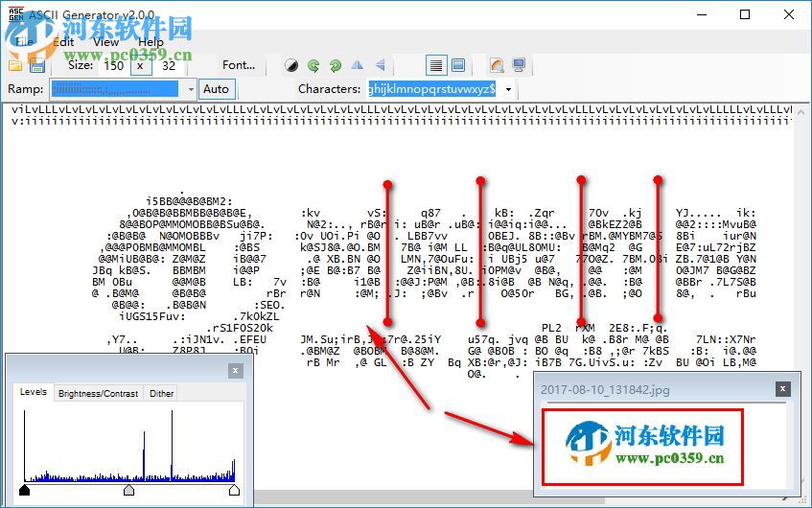The image size is (812, 508).
Task: Click the "Characters:" label
Action: pyautogui.click(x=330, y=89)
